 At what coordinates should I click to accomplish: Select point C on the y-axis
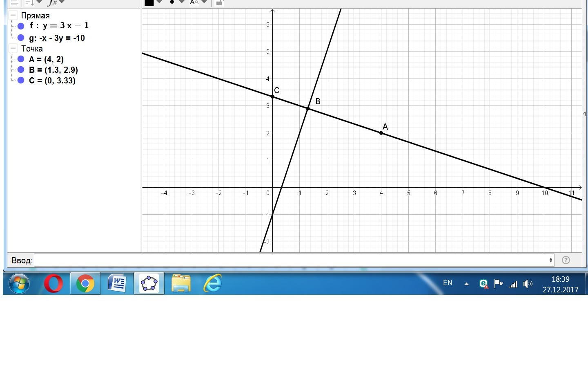coord(273,96)
